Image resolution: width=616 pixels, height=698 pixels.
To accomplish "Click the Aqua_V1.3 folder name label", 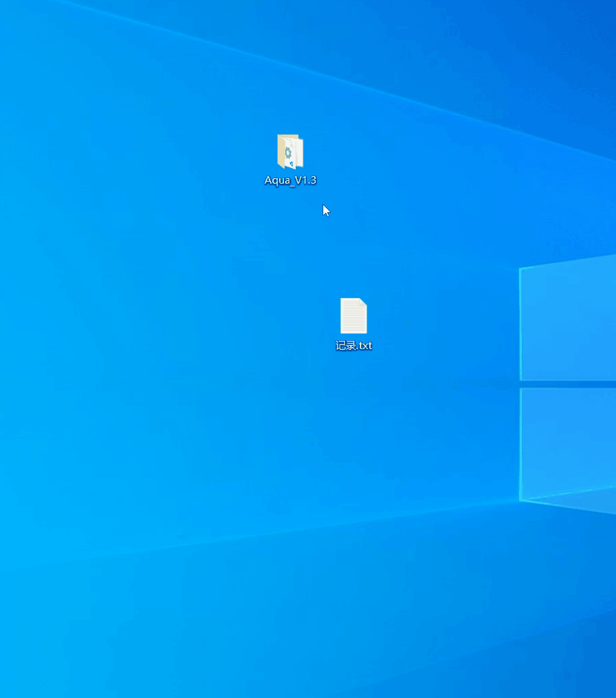I will click(290, 180).
